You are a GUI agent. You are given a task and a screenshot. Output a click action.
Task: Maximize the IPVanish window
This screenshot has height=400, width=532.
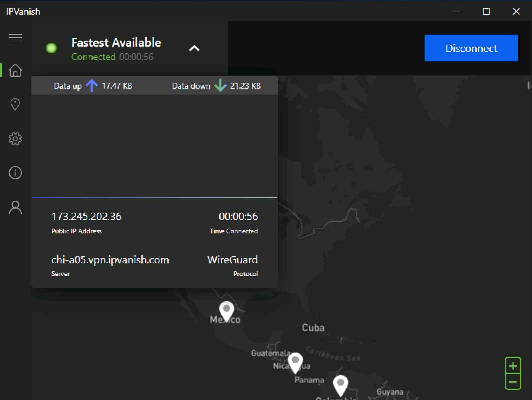point(486,11)
